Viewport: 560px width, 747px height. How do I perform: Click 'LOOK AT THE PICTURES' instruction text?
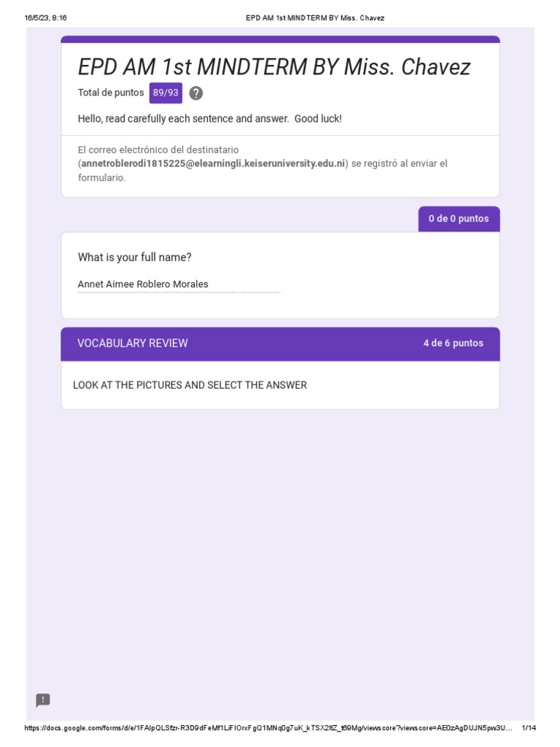point(190,385)
